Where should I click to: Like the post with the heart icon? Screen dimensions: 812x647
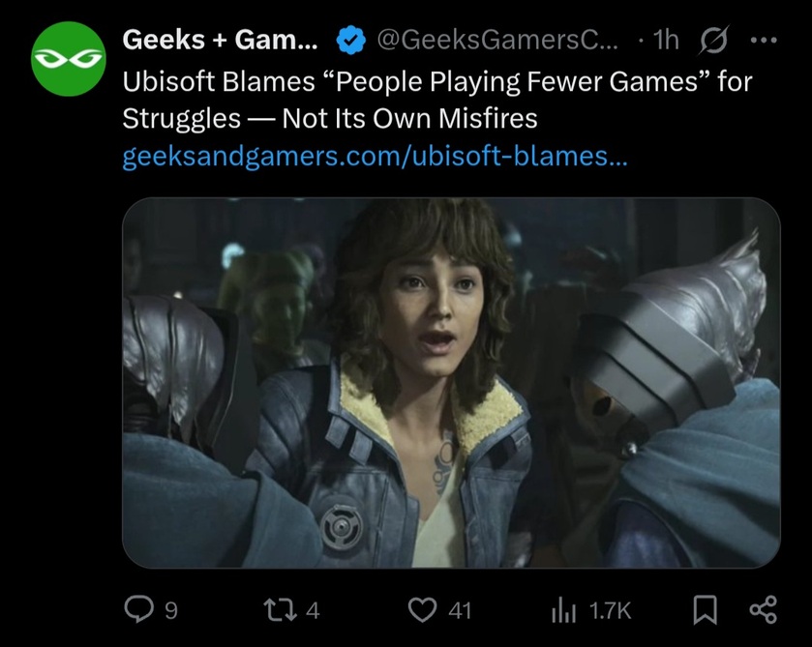pos(421,609)
